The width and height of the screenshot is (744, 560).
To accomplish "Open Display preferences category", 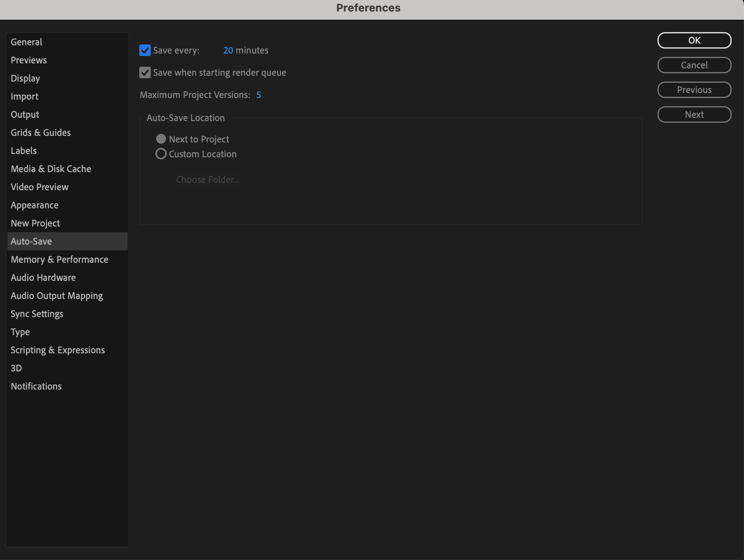I will tap(68, 78).
